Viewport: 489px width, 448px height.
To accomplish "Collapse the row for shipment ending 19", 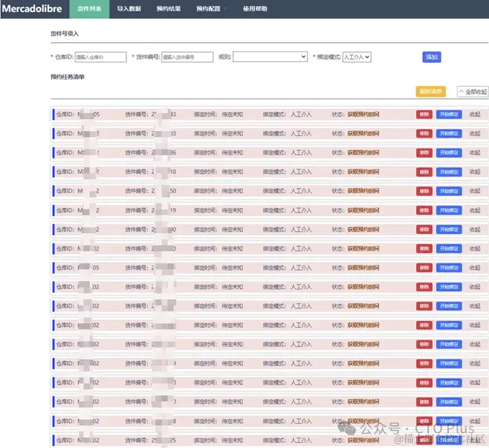I will (475, 211).
